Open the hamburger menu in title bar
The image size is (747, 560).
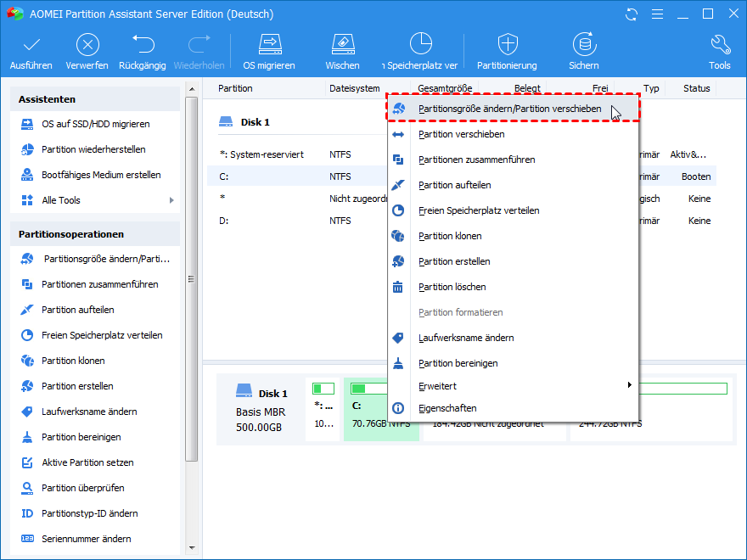click(x=657, y=14)
